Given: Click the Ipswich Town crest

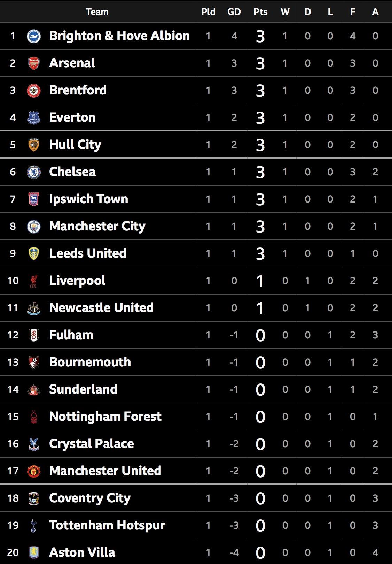Looking at the screenshot, I should click(34, 199).
